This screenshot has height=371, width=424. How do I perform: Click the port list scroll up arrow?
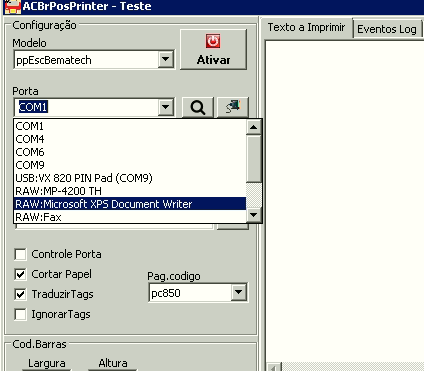pyautogui.click(x=254, y=127)
